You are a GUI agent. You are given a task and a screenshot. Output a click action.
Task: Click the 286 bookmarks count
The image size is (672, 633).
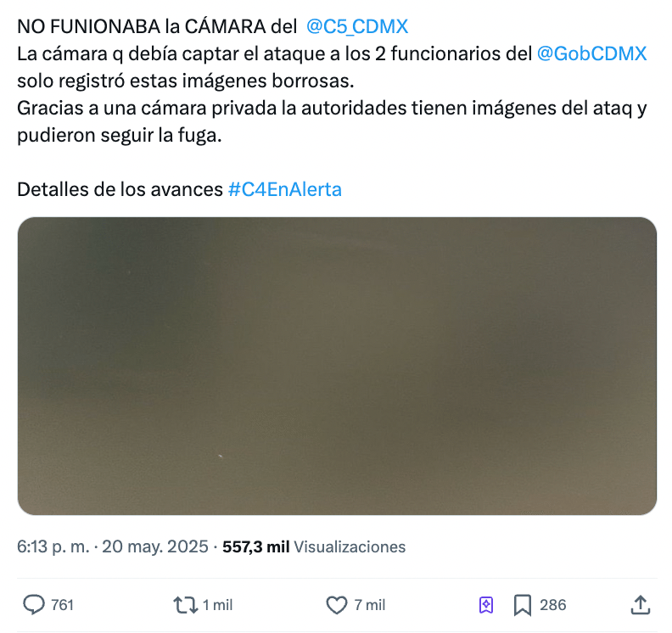[x=553, y=605]
